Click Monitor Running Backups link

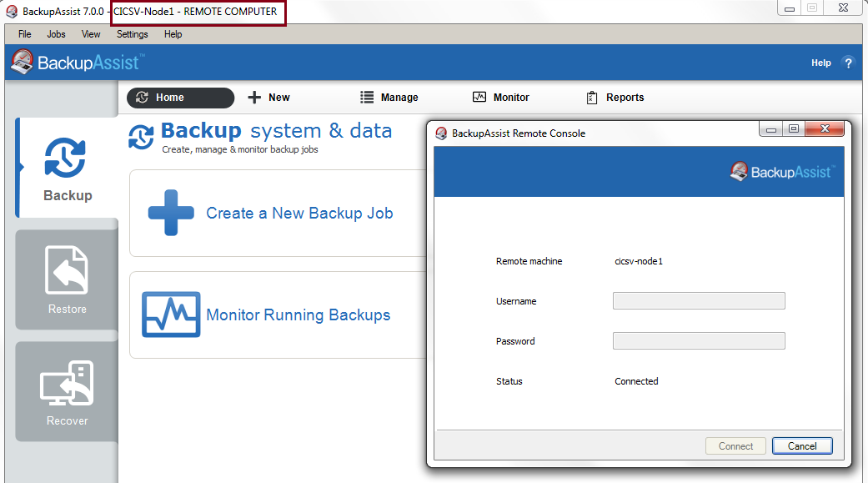pyautogui.click(x=299, y=315)
